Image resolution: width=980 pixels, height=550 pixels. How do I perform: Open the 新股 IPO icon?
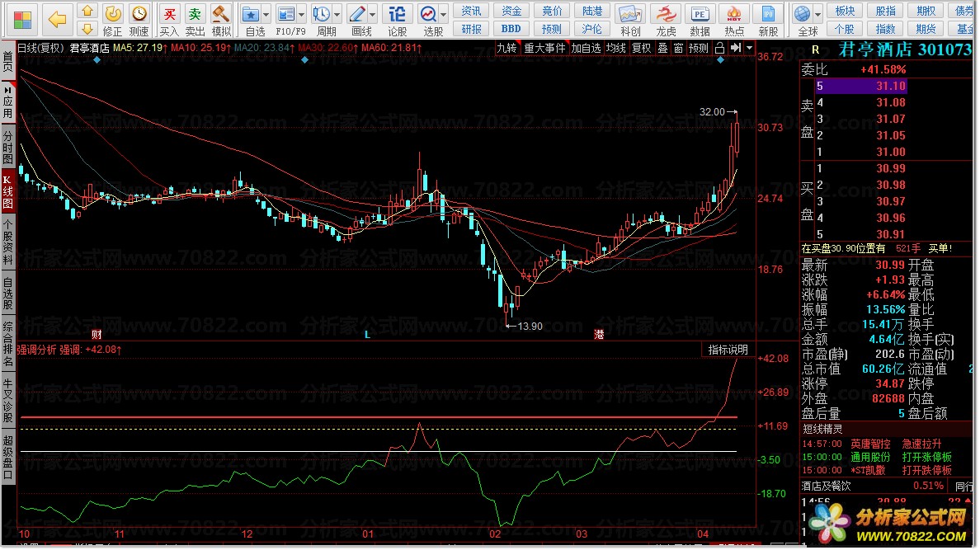click(x=768, y=19)
